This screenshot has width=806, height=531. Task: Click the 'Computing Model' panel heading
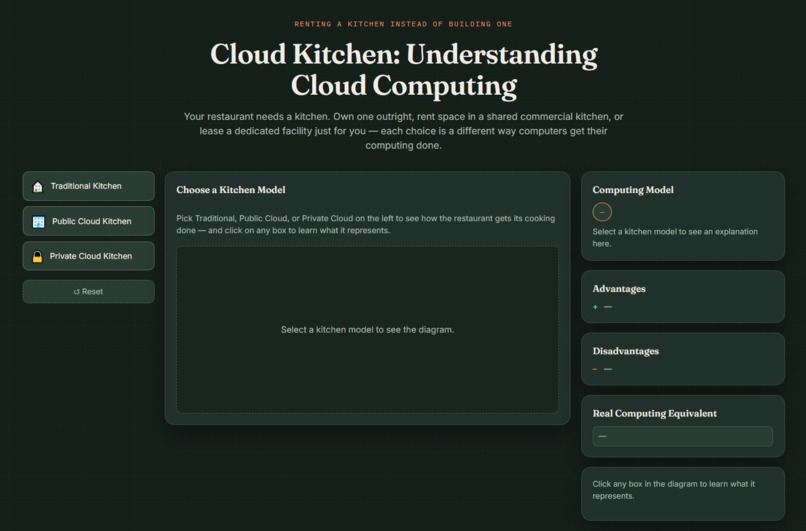(633, 190)
